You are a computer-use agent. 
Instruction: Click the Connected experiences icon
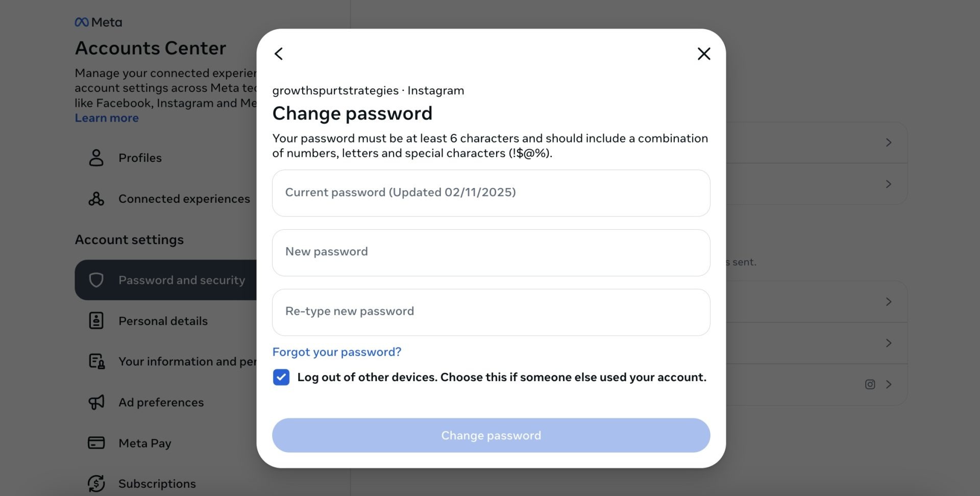[x=96, y=199]
